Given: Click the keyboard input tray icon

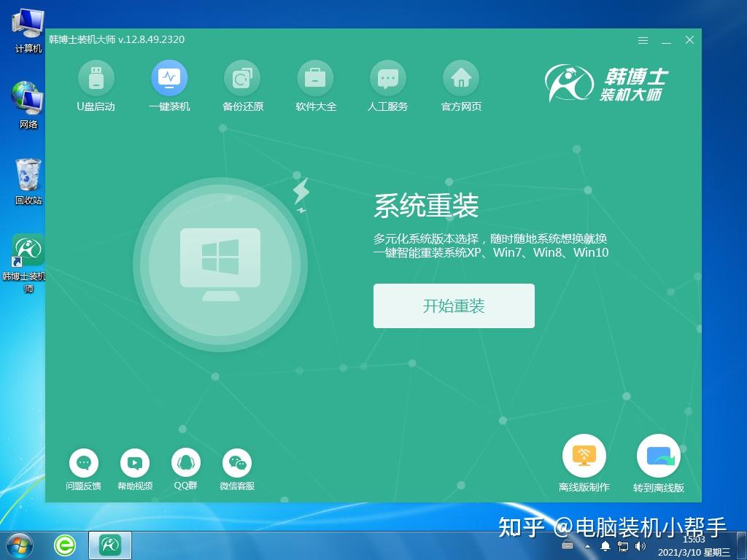Looking at the screenshot, I should [568, 545].
